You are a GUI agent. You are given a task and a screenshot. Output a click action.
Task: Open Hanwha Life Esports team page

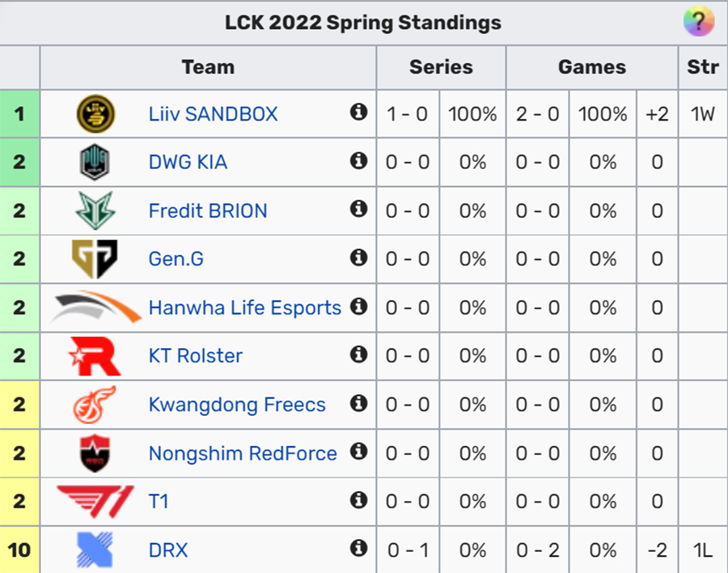click(244, 308)
